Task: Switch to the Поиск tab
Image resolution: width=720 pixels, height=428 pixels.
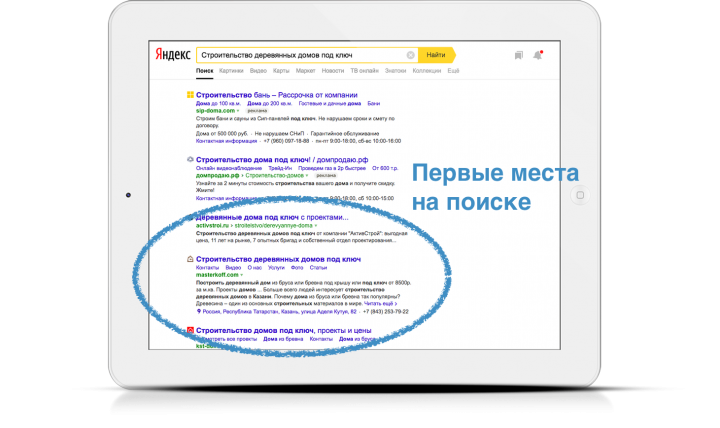Action: pos(204,71)
